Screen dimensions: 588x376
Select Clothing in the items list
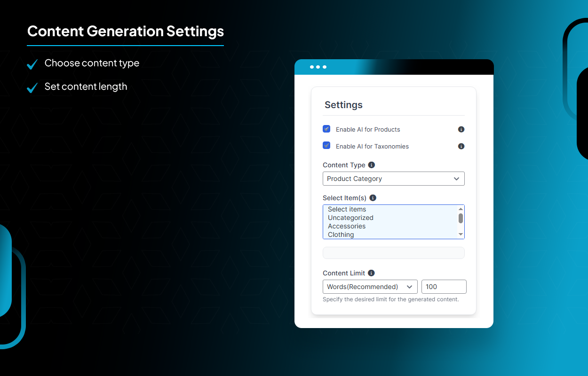pyautogui.click(x=341, y=235)
